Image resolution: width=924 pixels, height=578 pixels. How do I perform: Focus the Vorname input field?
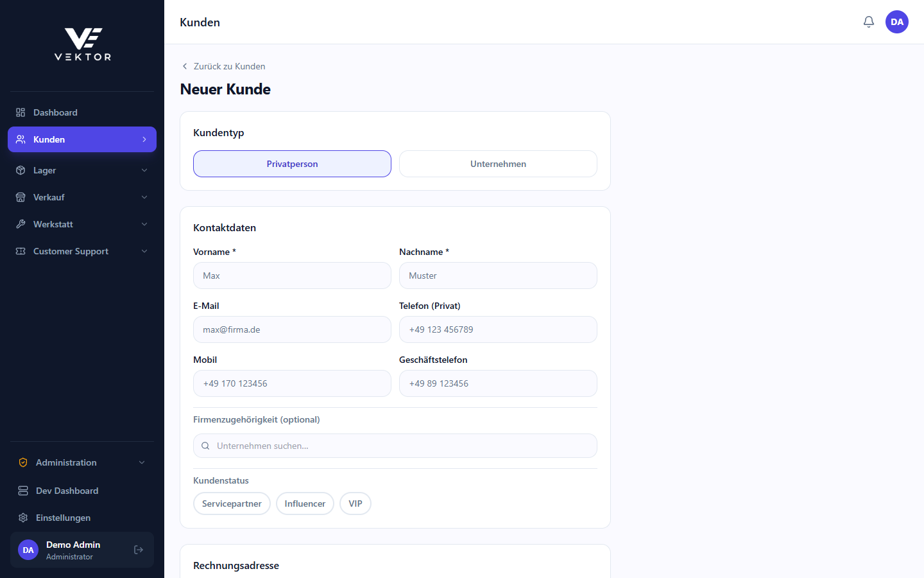292,276
